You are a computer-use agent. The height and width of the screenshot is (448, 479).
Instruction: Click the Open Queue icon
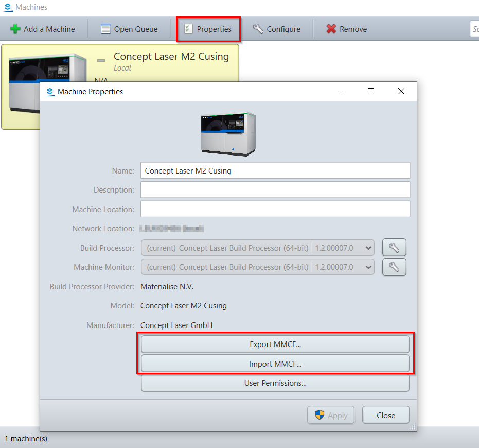(x=105, y=29)
